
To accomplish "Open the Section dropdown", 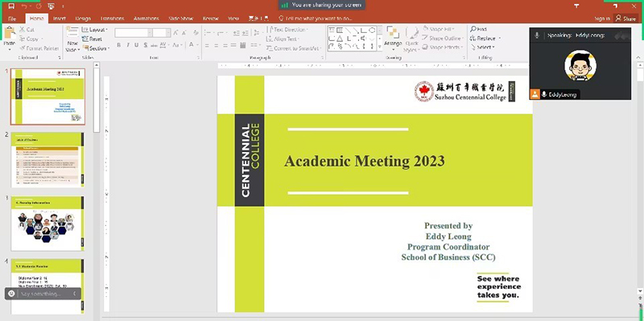I will (96, 48).
